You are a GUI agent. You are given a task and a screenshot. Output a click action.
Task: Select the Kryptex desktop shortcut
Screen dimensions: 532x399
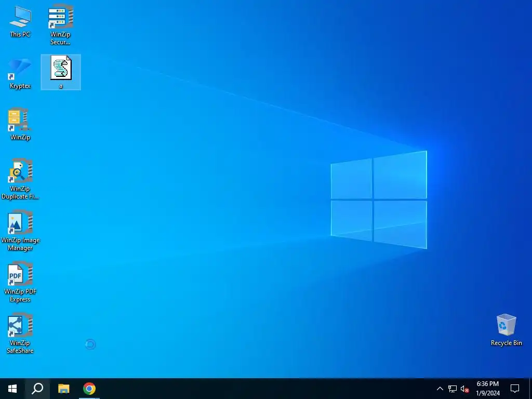(x=20, y=73)
